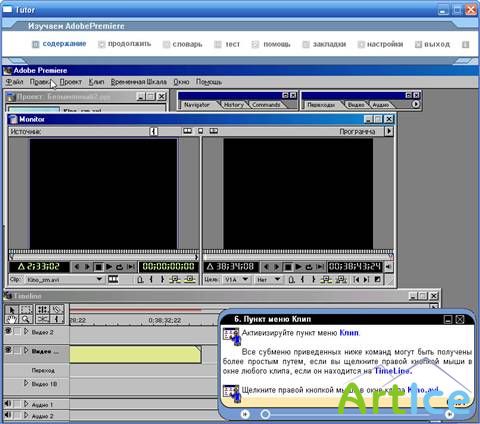Open the Временная Шкала menu
The height and width of the screenshot is (424, 480).
[x=139, y=82]
